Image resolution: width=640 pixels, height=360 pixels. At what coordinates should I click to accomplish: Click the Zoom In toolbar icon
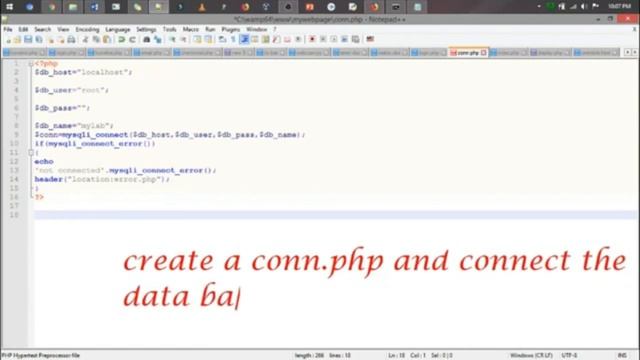pyautogui.click(x=172, y=40)
